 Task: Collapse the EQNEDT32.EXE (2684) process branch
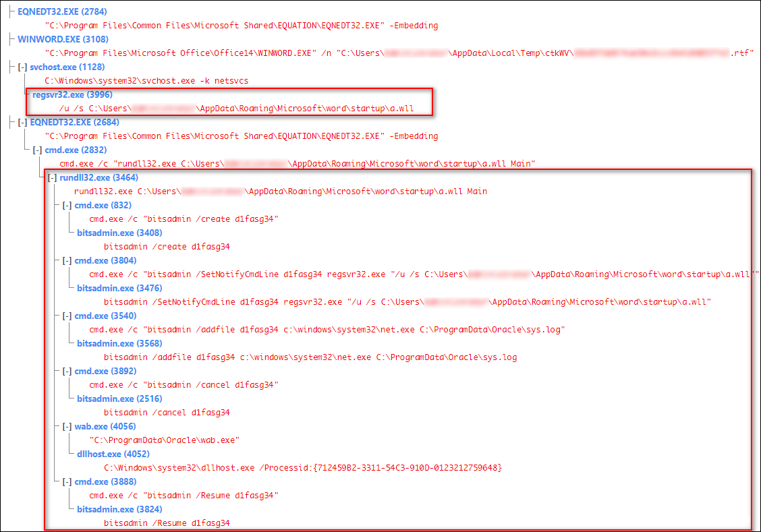coord(22,122)
